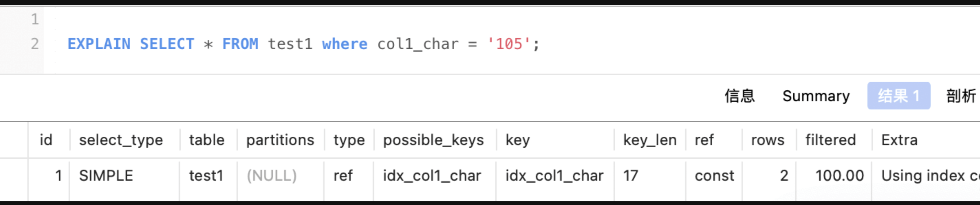Viewport: 980px width, 205px height.
Task: Select the idx_col1_char cell under possible_keys
Action: coord(432,176)
